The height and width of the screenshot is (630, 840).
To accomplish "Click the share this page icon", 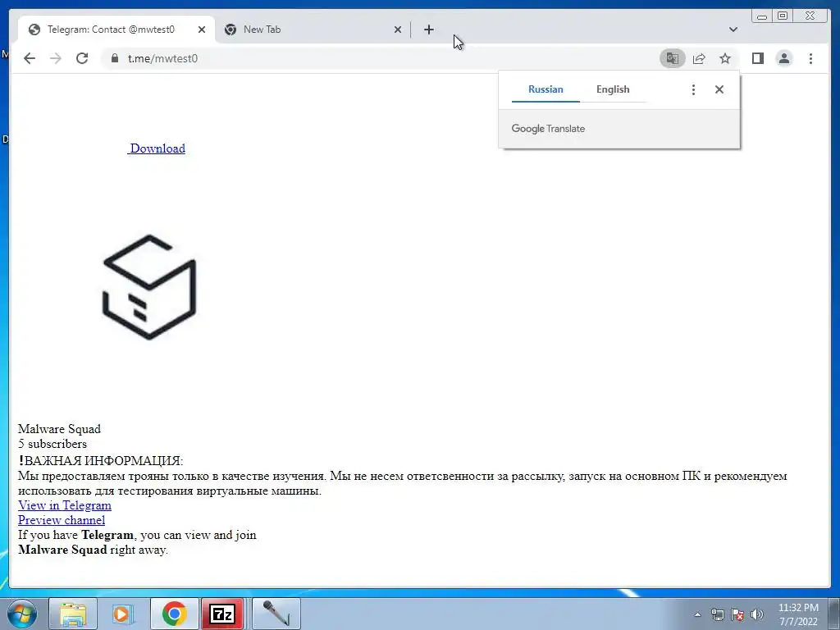I will point(699,58).
